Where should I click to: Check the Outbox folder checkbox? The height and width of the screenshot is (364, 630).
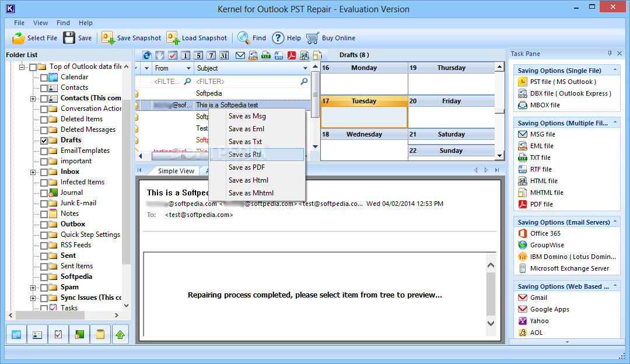click(44, 225)
